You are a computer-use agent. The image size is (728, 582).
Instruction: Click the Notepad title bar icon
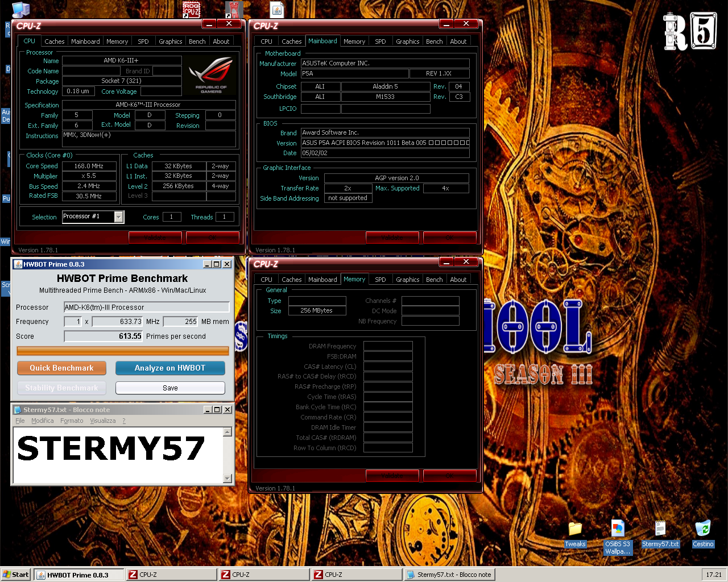(x=18, y=410)
